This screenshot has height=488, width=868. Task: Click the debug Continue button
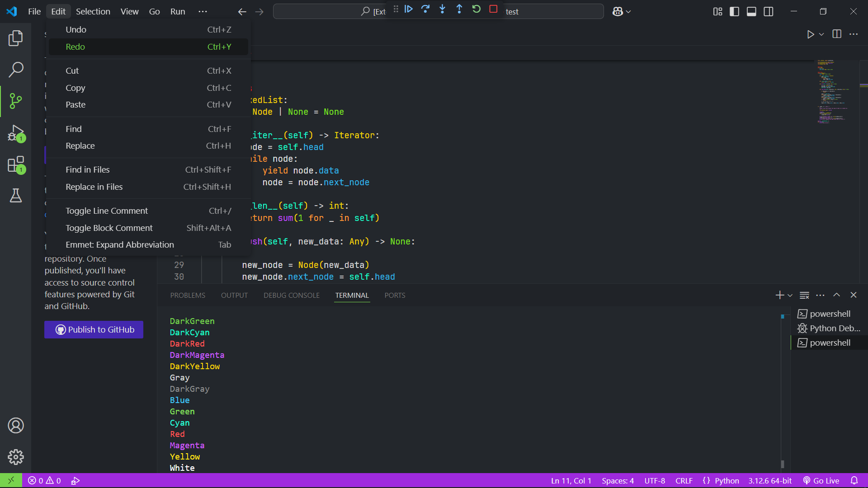coord(409,9)
